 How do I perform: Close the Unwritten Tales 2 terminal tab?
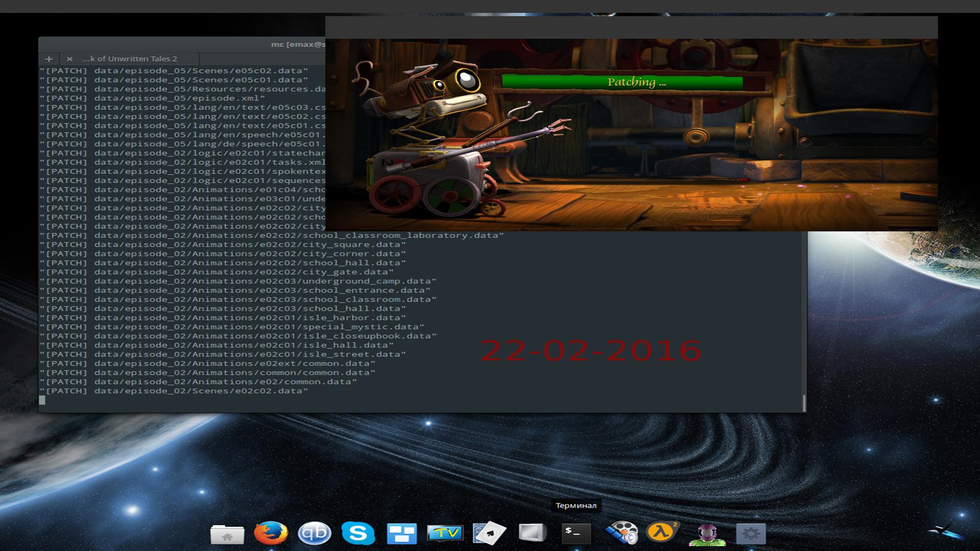point(69,59)
